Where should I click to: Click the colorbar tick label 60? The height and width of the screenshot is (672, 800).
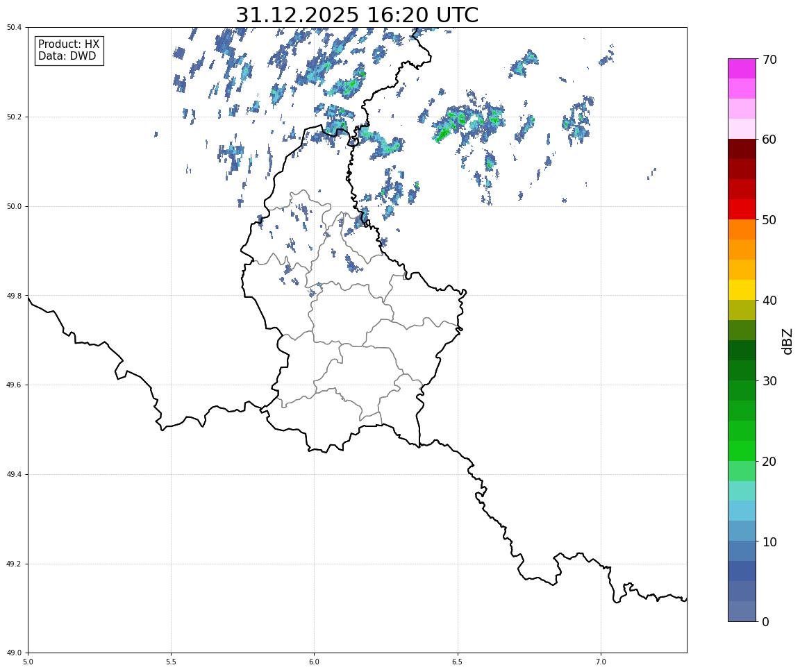[x=769, y=140]
